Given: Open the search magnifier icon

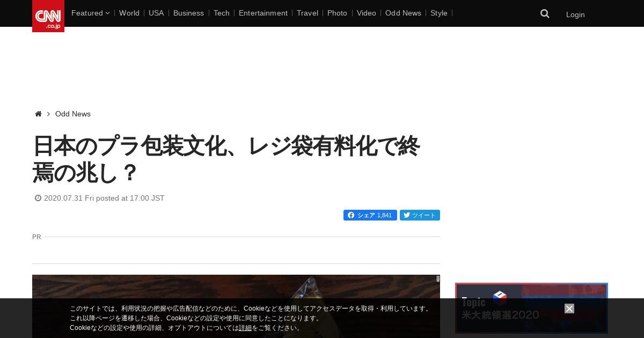Looking at the screenshot, I should [545, 14].
